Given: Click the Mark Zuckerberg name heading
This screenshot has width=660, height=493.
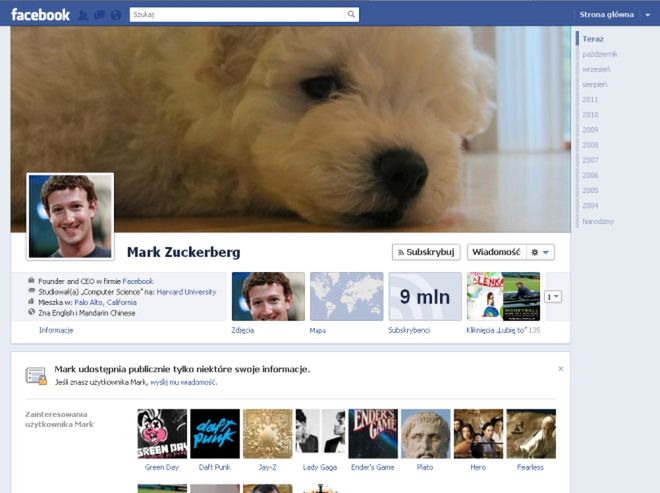Looking at the screenshot, I should [184, 252].
